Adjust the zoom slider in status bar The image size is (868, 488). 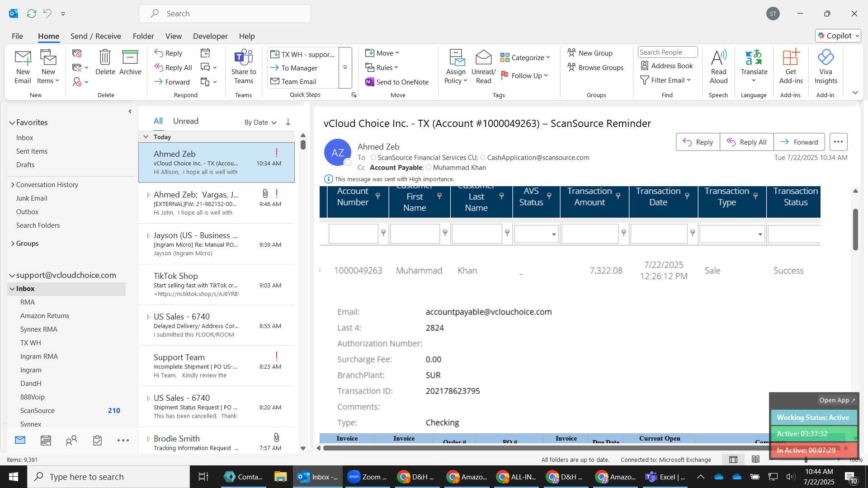806,460
